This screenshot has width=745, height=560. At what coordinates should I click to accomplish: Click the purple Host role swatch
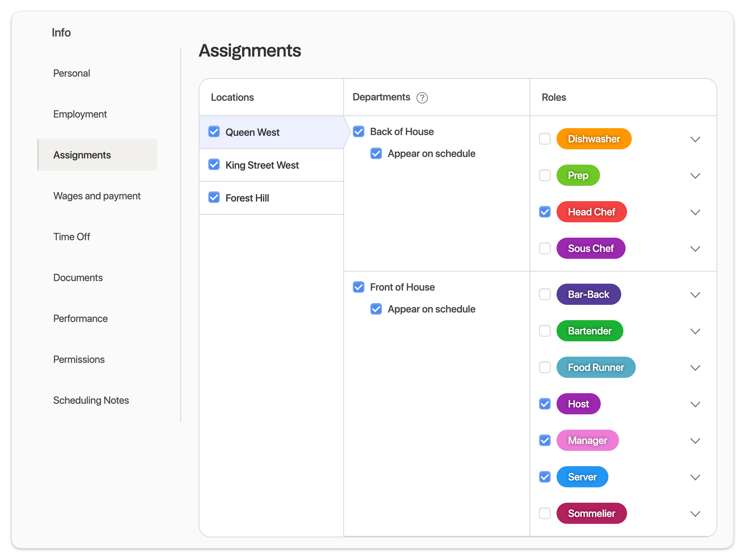point(578,404)
